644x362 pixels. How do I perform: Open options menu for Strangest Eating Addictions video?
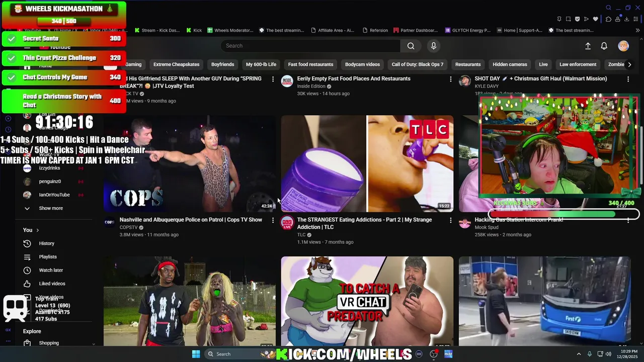pyautogui.click(x=451, y=220)
